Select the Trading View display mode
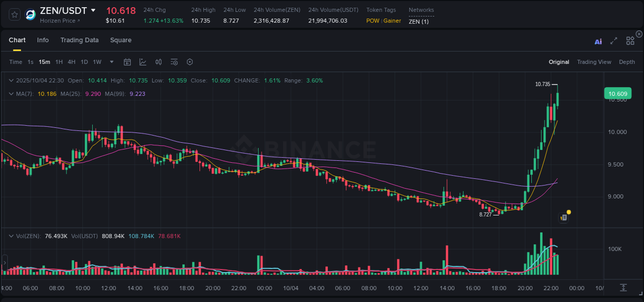This screenshot has width=644, height=302. pos(594,62)
